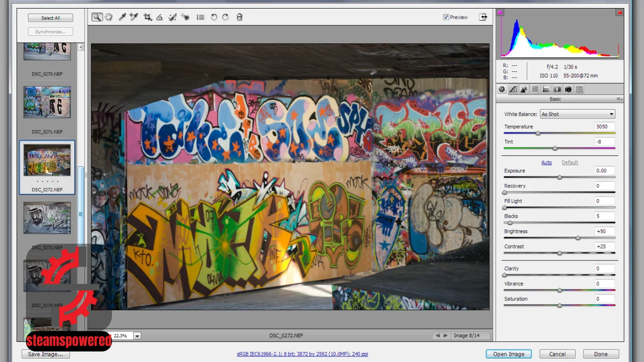Open the Detail panel tab
The height and width of the screenshot is (362, 644).
(524, 89)
